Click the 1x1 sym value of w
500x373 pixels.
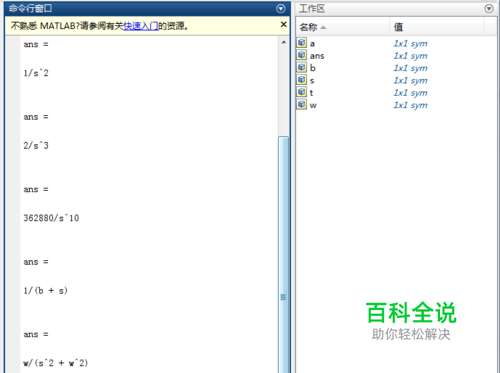tap(410, 105)
